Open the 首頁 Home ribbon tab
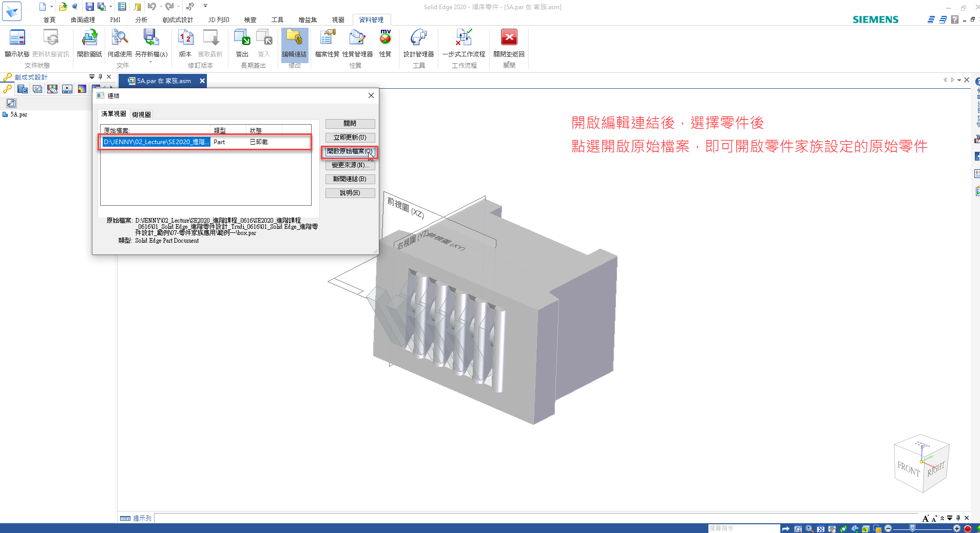Screen dimensions: 980x533 click(x=49, y=20)
